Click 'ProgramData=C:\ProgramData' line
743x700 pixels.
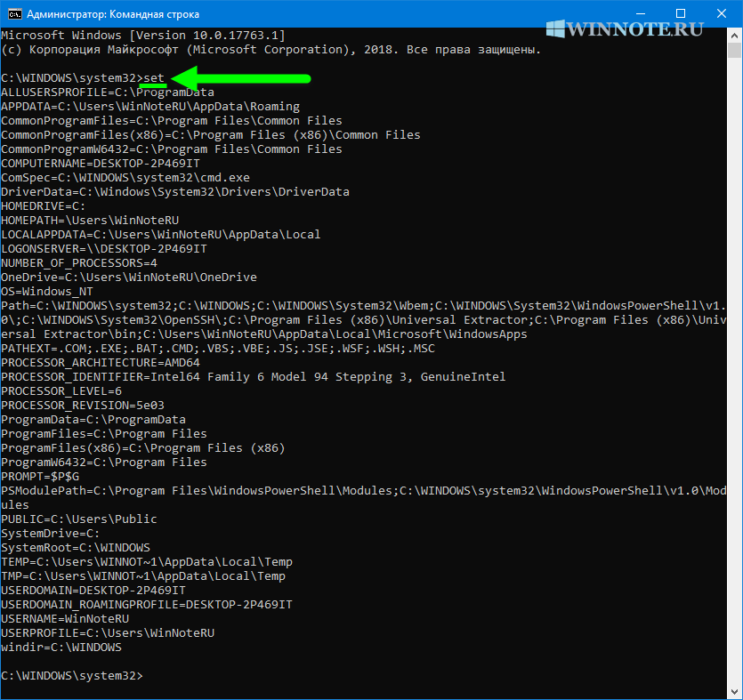93,420
